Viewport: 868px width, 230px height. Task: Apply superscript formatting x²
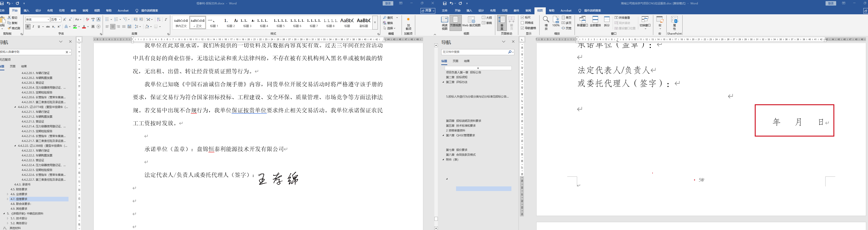coord(59,27)
